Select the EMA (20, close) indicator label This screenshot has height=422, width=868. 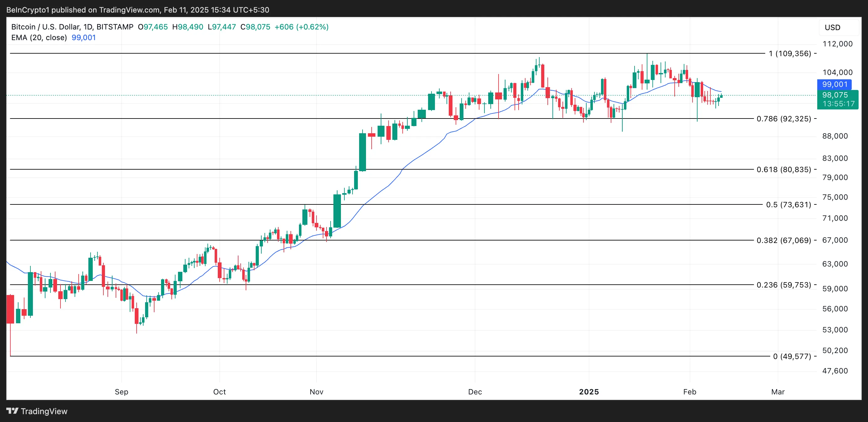click(x=39, y=37)
